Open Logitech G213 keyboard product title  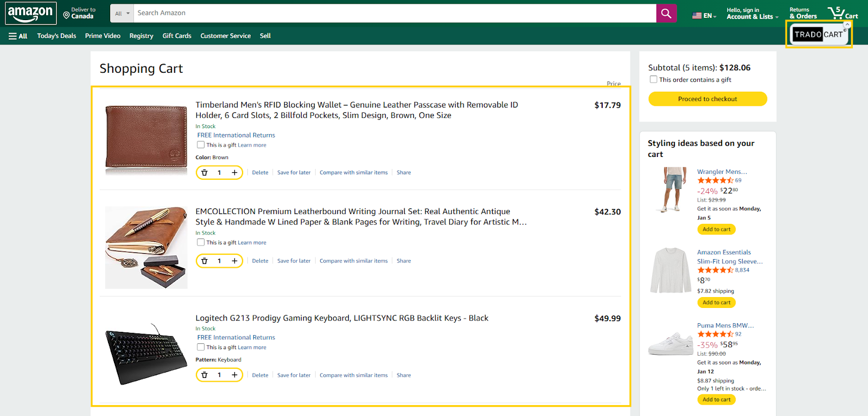click(342, 318)
